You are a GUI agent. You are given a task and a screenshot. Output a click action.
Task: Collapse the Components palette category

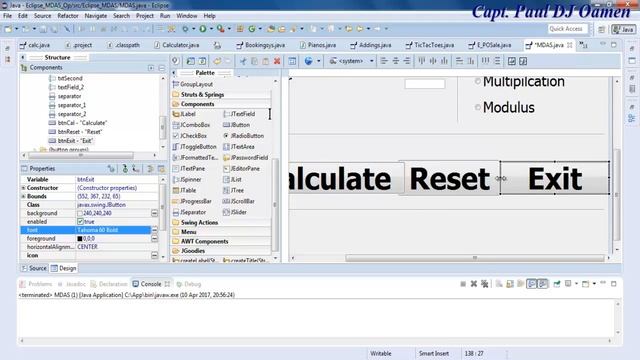pos(198,104)
